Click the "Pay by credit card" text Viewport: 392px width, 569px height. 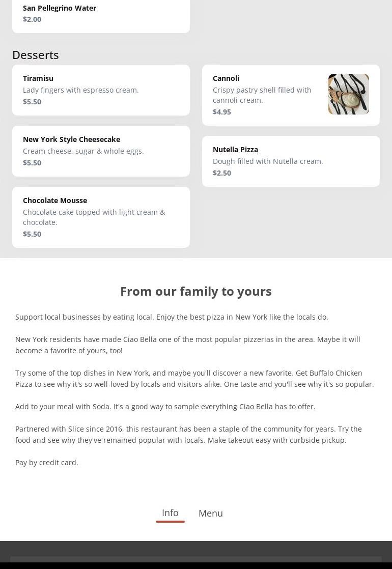[x=47, y=463]
